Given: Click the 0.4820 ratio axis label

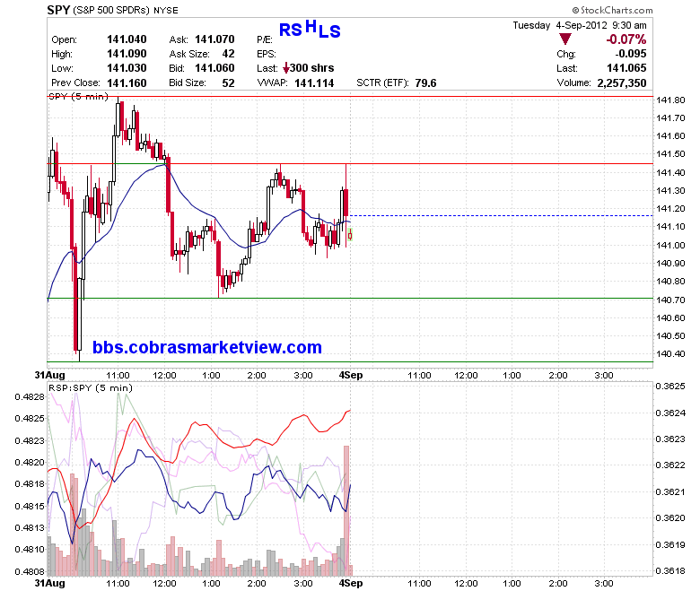Looking at the screenshot, I should click(x=30, y=462).
